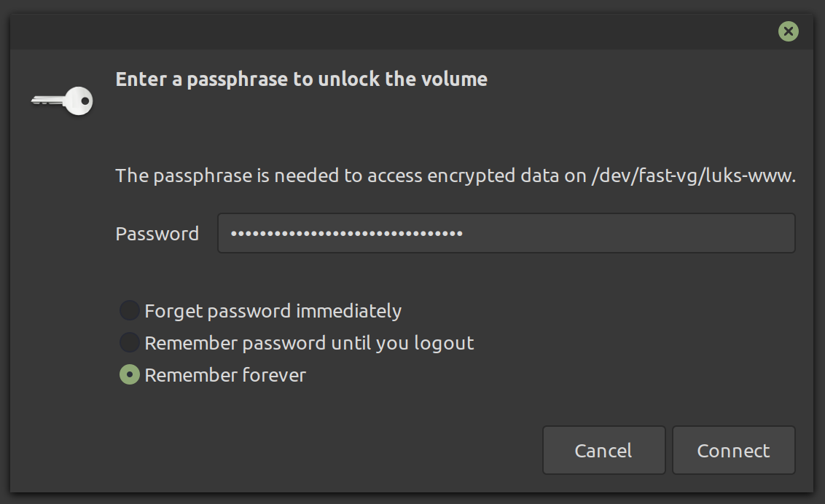Click inside the Password entry field
Screen dimensions: 825x504
pos(506,232)
